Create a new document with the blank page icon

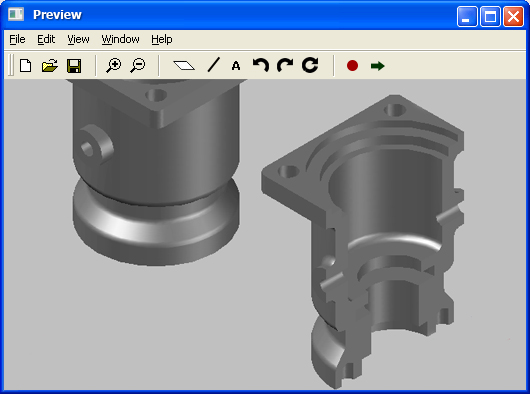point(26,66)
